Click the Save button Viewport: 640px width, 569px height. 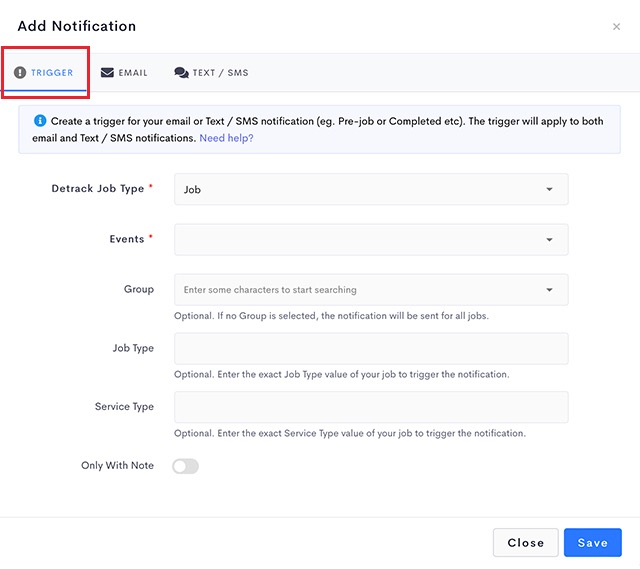coord(593,542)
